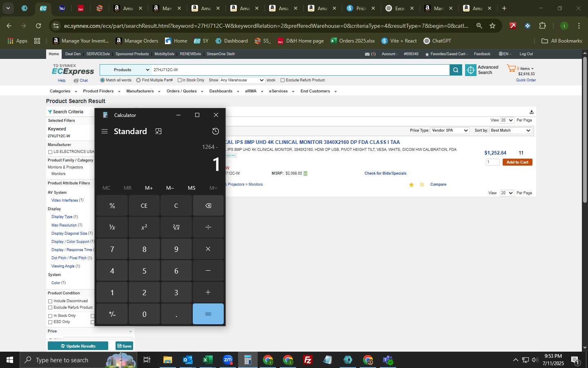Click the x squared key
The image size is (588, 368).
tap(144, 227)
